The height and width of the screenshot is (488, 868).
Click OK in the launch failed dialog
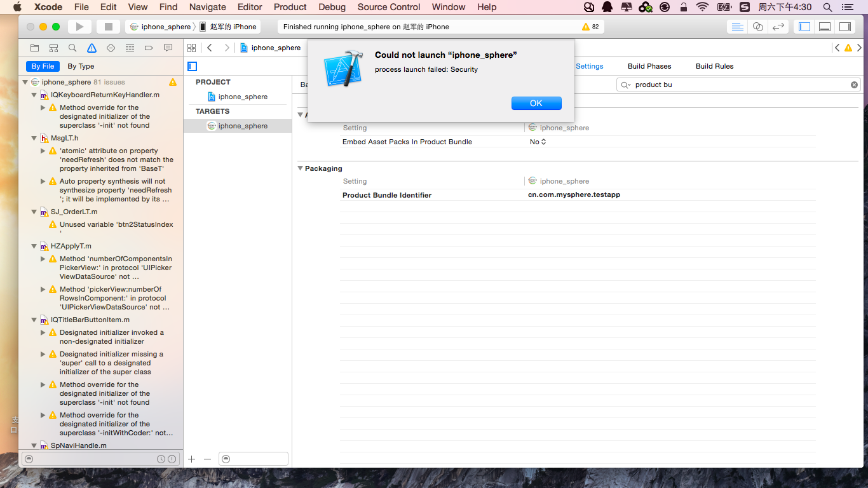(x=536, y=103)
